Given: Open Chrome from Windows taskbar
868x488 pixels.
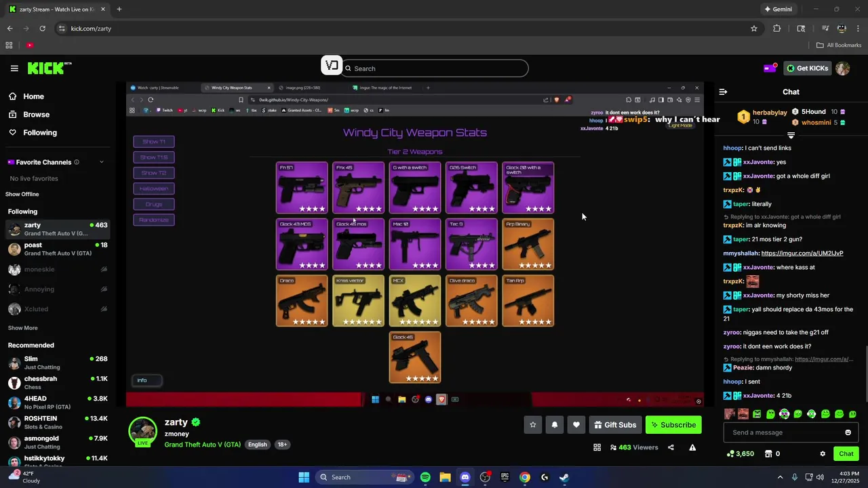Looking at the screenshot, I should click(525, 477).
